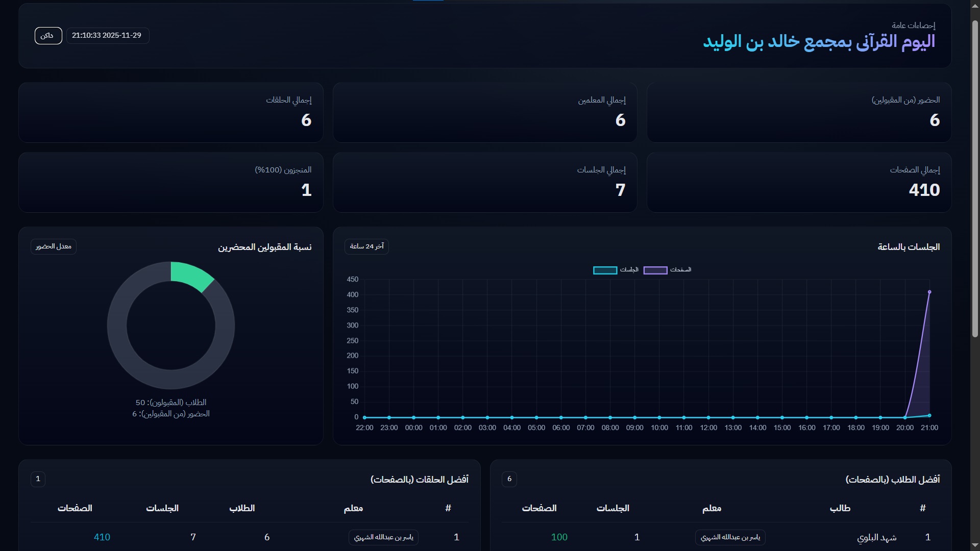Click the الحضور (من المقبولين) stat card
Image resolution: width=980 pixels, height=551 pixels.
point(799,112)
